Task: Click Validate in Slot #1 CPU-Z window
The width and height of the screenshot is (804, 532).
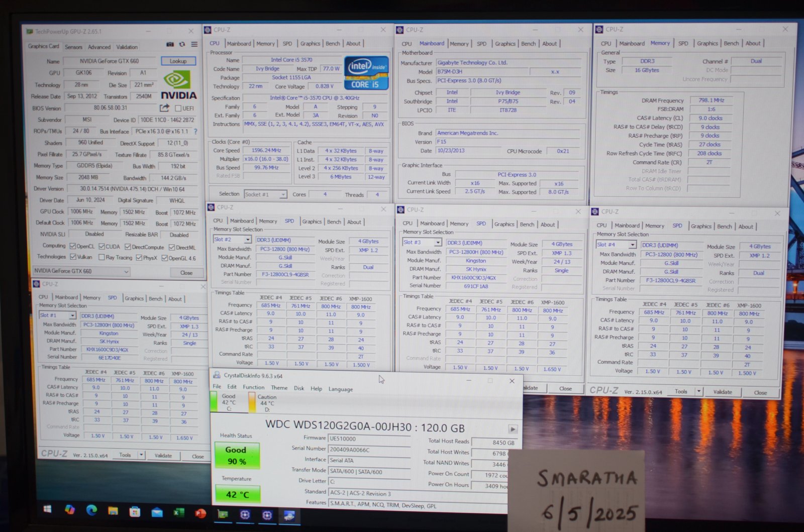Action: pos(163,456)
